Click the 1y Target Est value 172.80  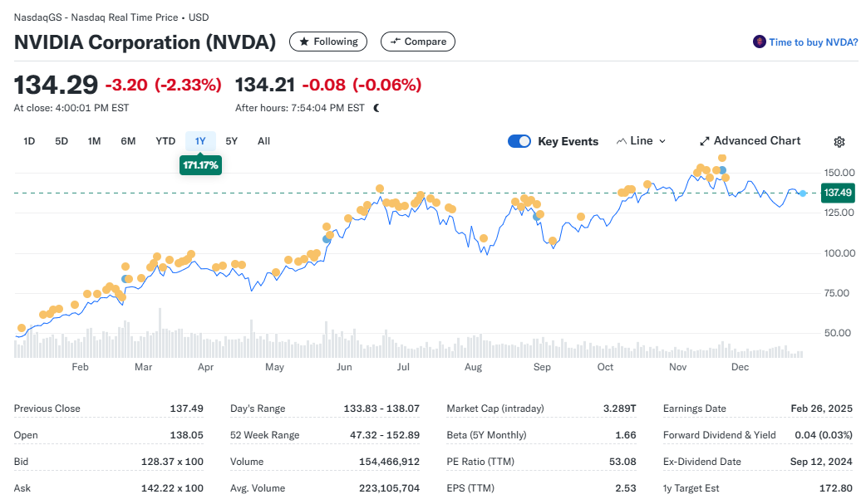(x=836, y=488)
